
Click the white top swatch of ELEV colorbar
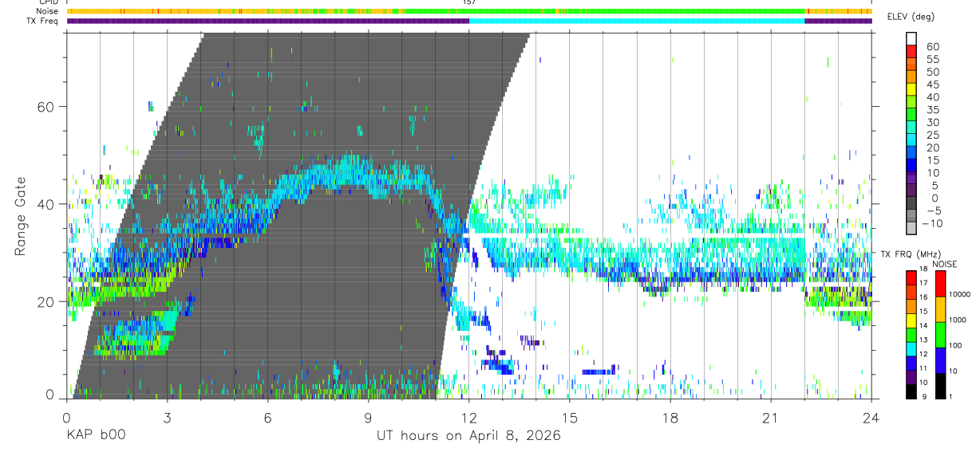click(911, 39)
